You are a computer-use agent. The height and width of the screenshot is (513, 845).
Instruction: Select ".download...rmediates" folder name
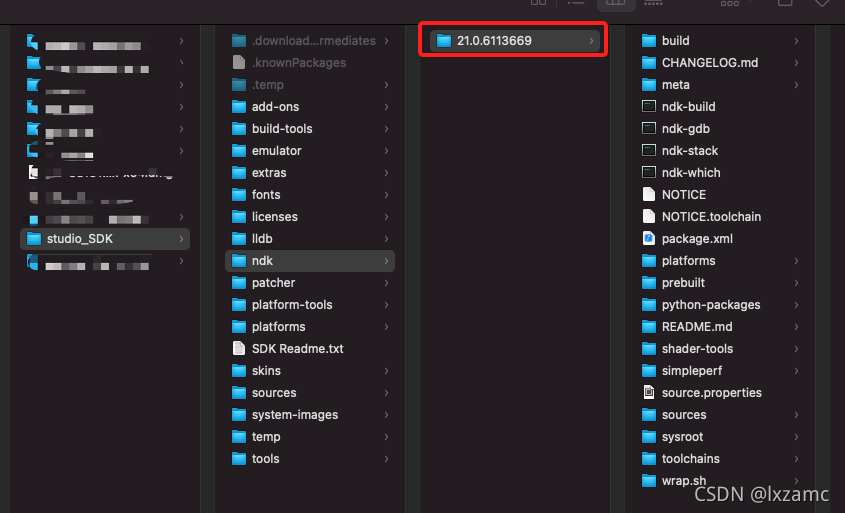[x=314, y=40]
